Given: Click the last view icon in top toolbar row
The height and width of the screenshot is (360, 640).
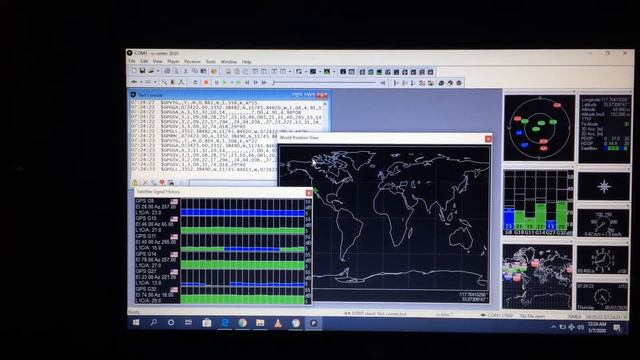Looking at the screenshot, I should click(431, 72).
